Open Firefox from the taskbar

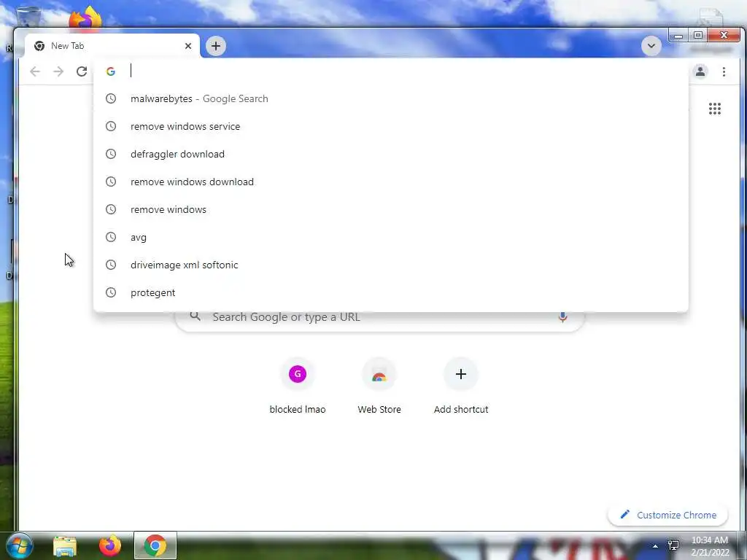[110, 545]
